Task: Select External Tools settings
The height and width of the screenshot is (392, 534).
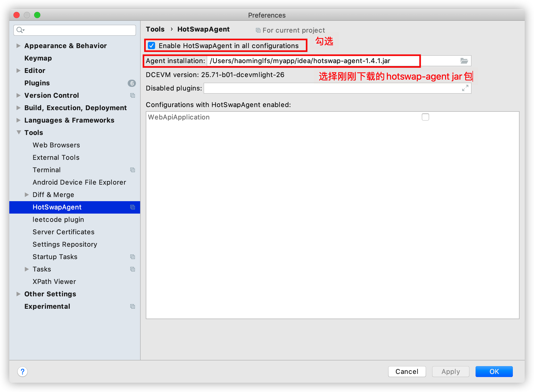Action: 56,157
